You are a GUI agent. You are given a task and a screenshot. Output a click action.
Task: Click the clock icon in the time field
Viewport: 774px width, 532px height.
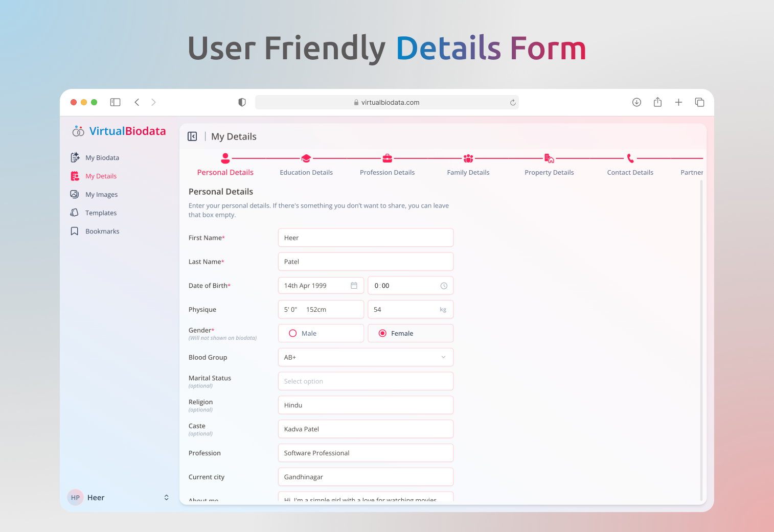[443, 286]
